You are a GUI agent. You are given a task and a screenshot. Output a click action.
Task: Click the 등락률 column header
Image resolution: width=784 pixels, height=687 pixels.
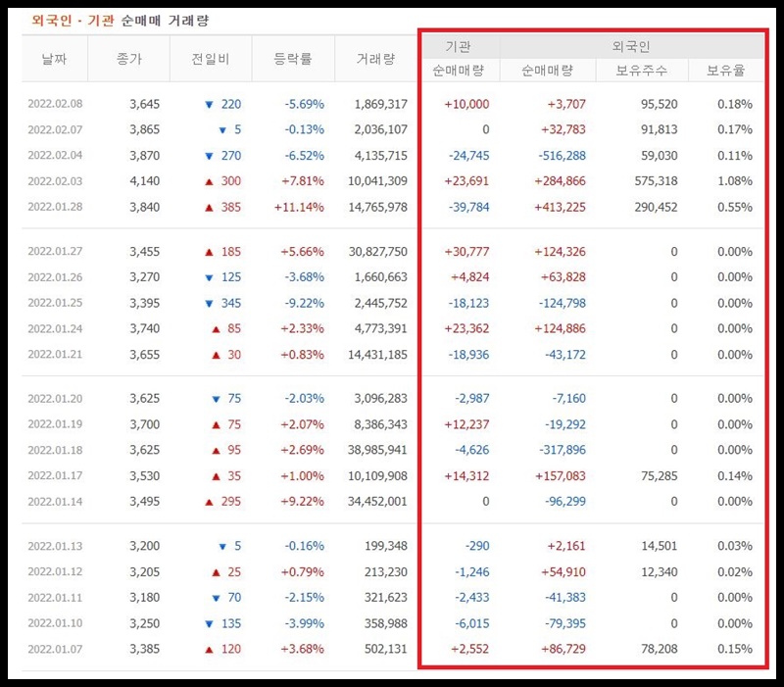pyautogui.click(x=293, y=59)
